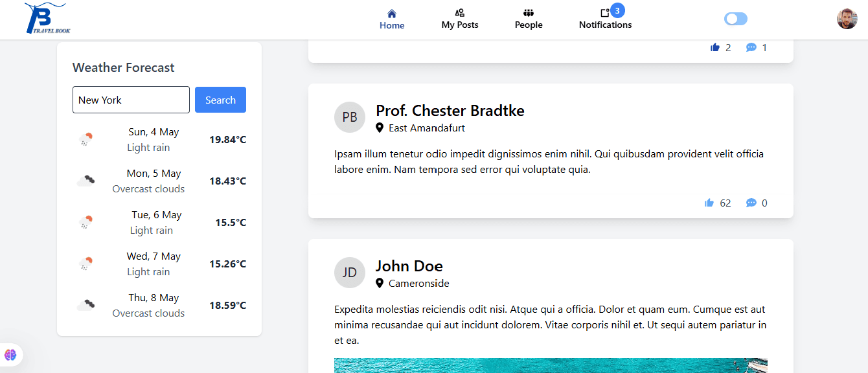Image resolution: width=868 pixels, height=373 pixels.
Task: Like Prof. Chester Bradtke's post
Action: pyautogui.click(x=709, y=203)
